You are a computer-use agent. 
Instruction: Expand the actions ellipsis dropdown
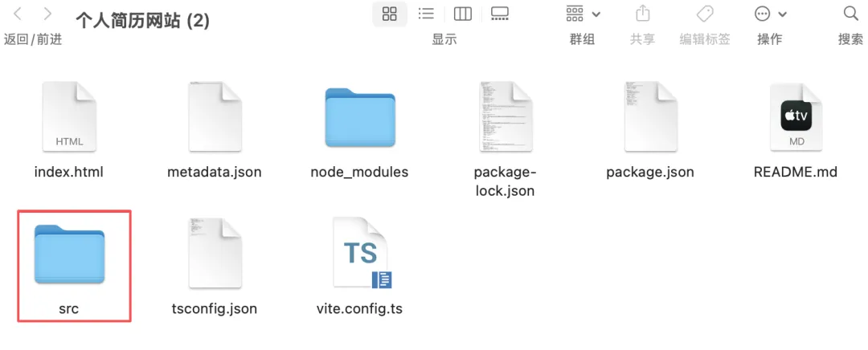point(783,14)
